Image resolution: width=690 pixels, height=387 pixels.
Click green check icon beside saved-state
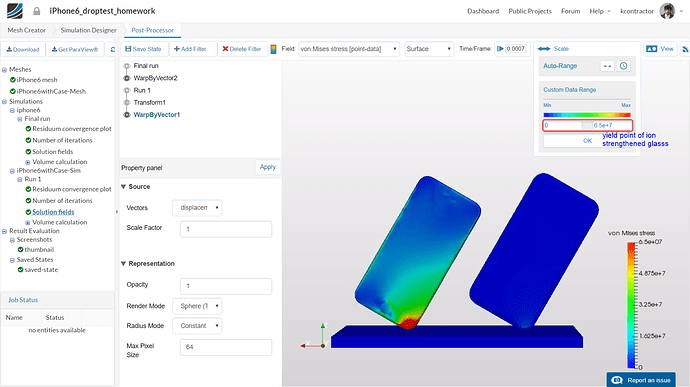pos(20,270)
